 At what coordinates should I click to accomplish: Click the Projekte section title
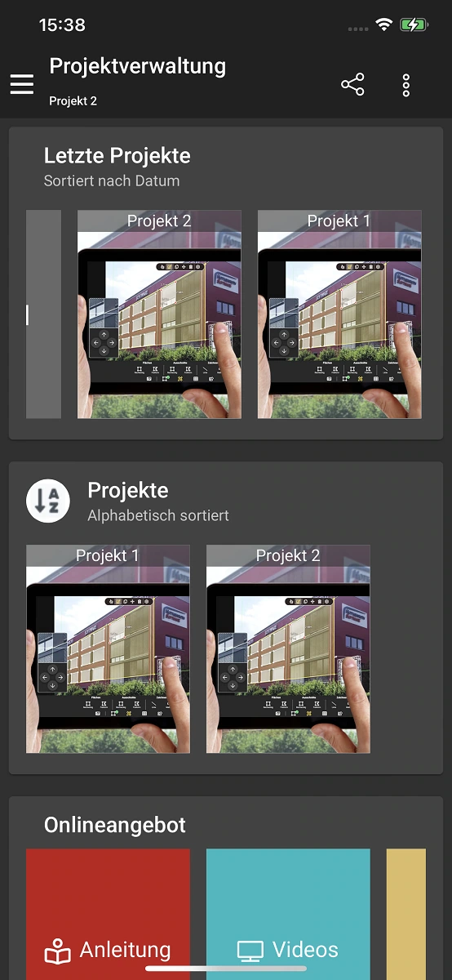pos(127,490)
